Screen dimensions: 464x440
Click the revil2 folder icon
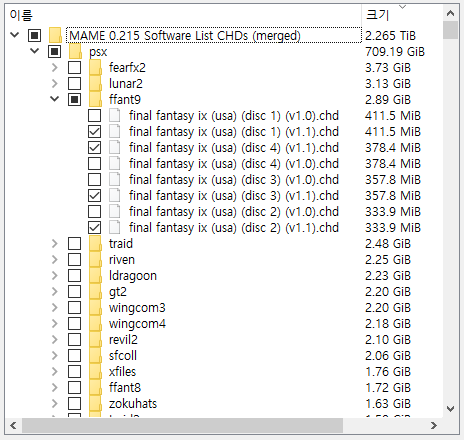click(95, 339)
